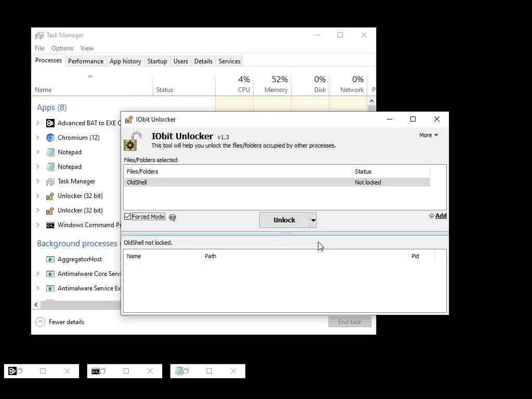
Task: Click the Task Manager process row icon
Action: (x=50, y=181)
